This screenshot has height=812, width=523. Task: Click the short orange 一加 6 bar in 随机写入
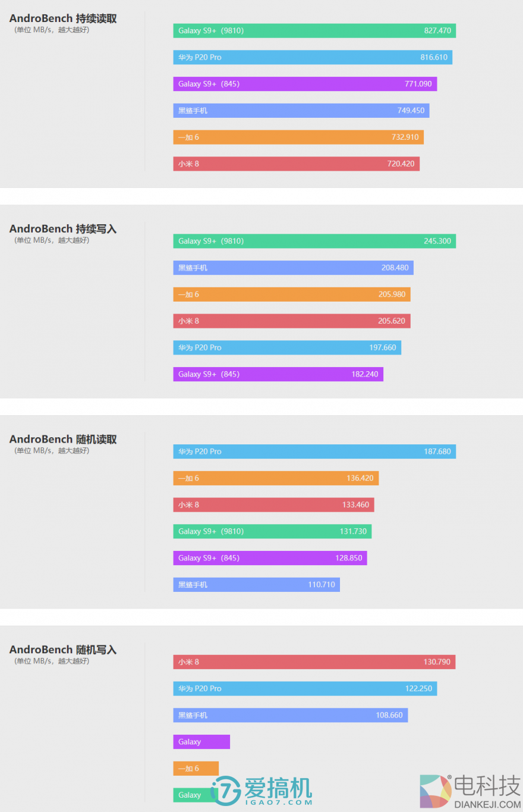pos(196,769)
